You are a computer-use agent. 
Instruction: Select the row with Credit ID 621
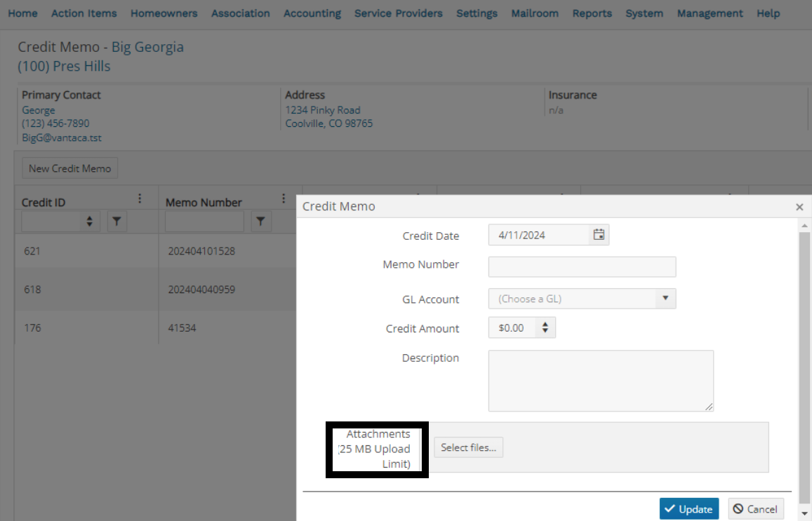(155, 251)
